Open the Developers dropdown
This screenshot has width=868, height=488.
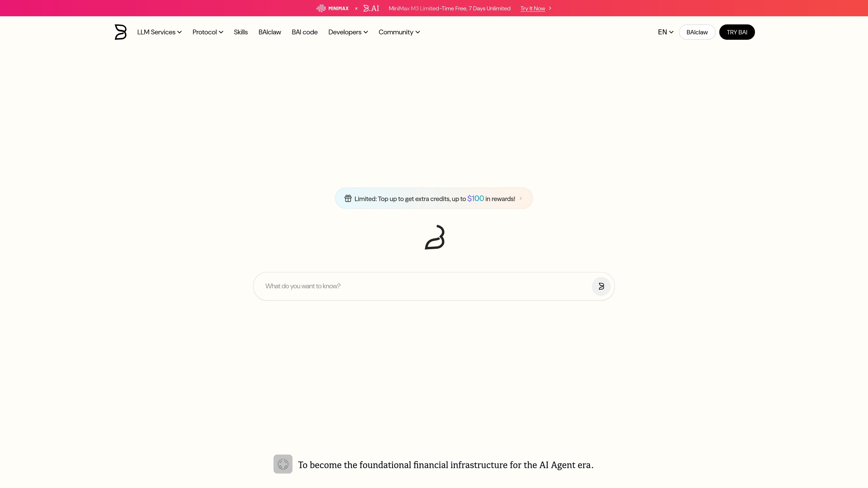click(348, 32)
